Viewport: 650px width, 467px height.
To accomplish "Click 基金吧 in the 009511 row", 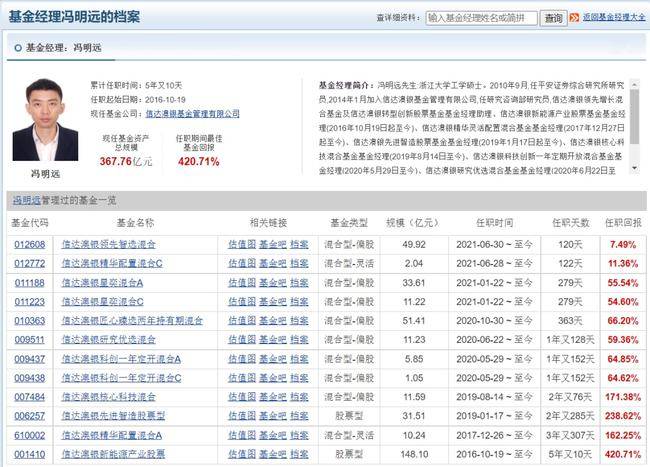I will tap(273, 340).
